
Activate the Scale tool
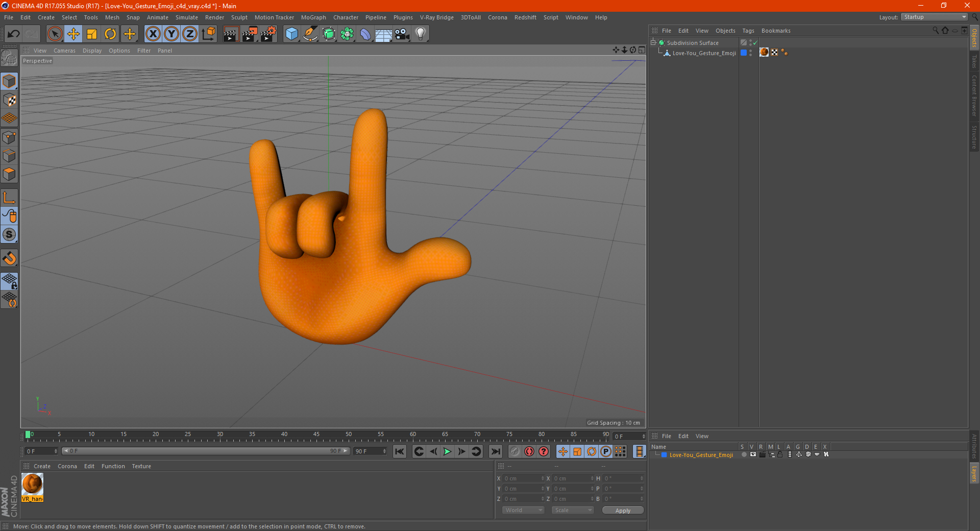click(x=92, y=34)
